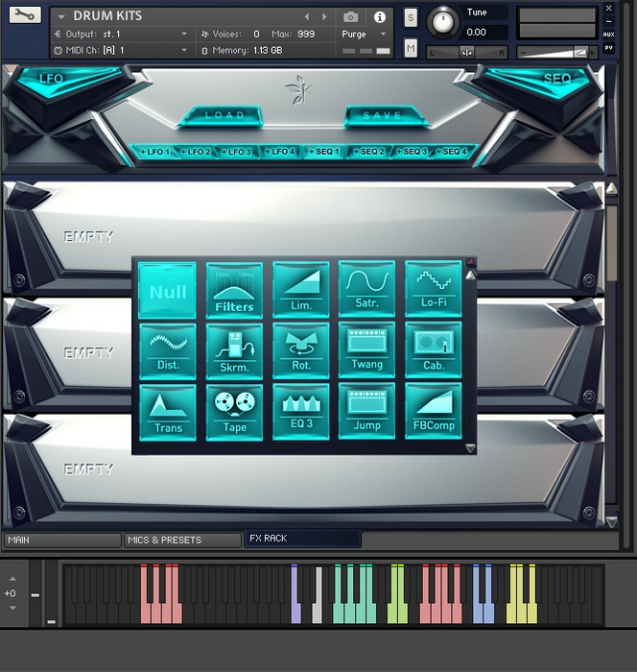Screen dimensions: 637x672
Task: Toggle the PV button
Action: pos(609,48)
